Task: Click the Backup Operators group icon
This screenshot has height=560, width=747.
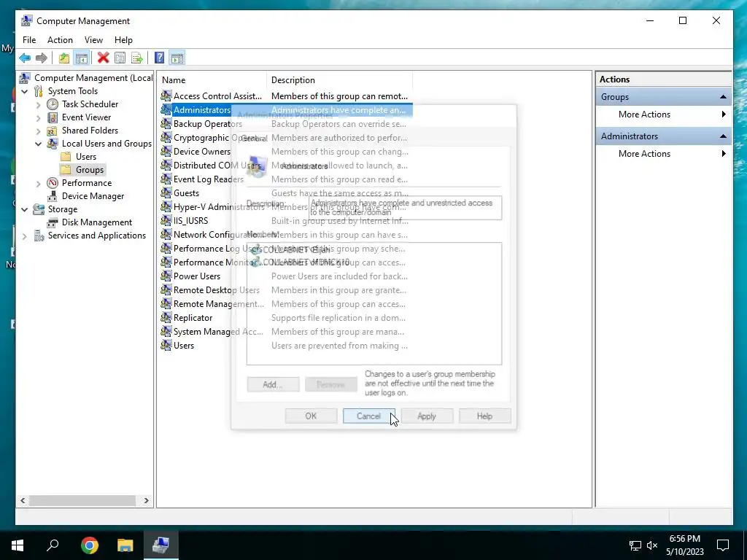Action: (x=166, y=124)
